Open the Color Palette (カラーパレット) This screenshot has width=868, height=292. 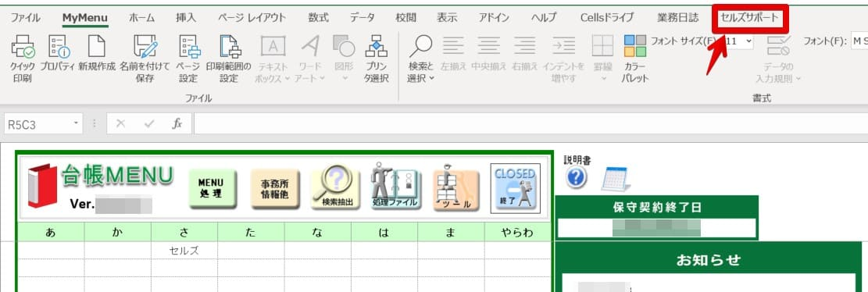click(x=635, y=58)
